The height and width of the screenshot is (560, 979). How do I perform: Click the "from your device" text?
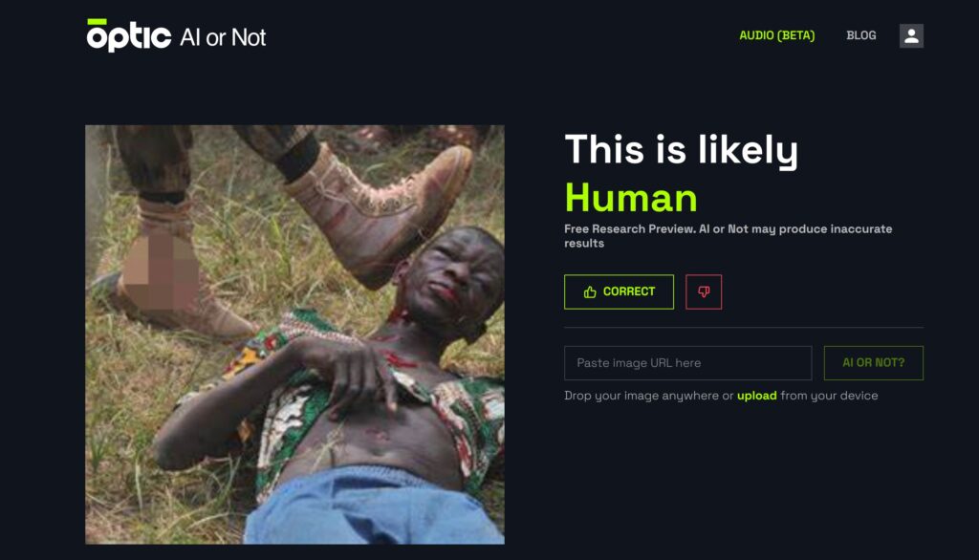[829, 396]
